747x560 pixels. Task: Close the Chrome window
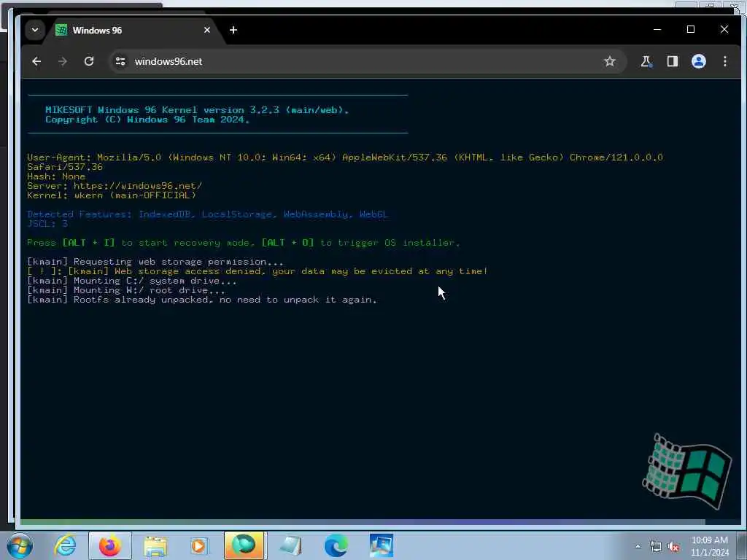(x=724, y=29)
